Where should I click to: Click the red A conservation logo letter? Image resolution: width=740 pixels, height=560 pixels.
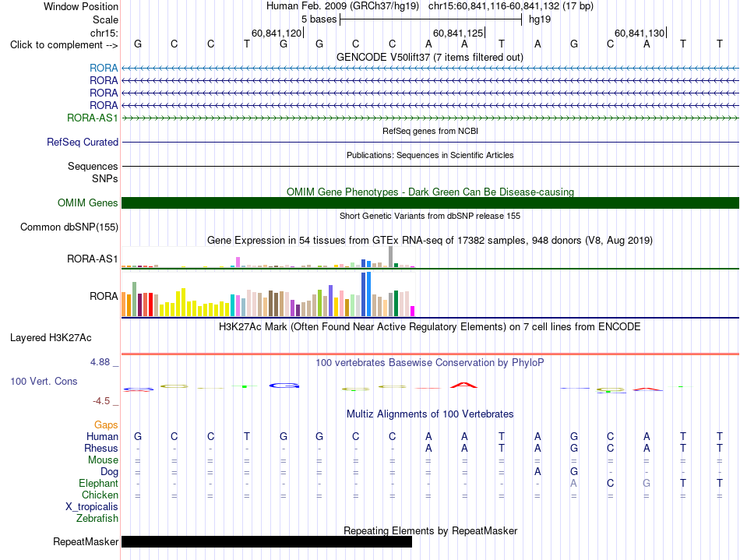click(x=464, y=385)
